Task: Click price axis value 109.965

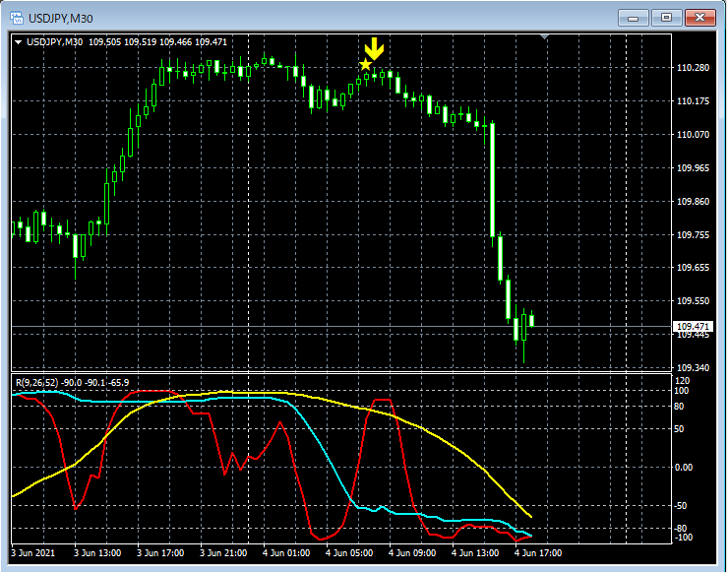Action: pos(694,168)
